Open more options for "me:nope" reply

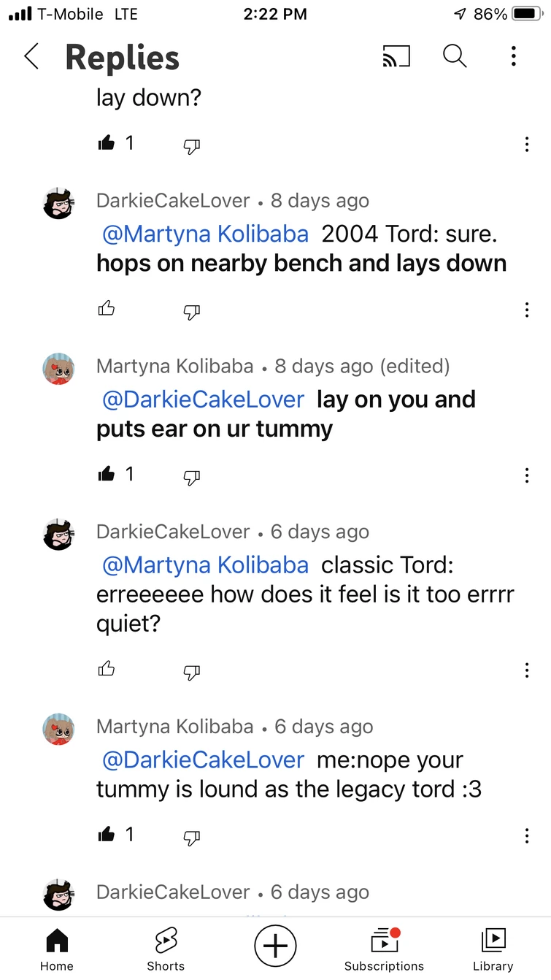526,836
